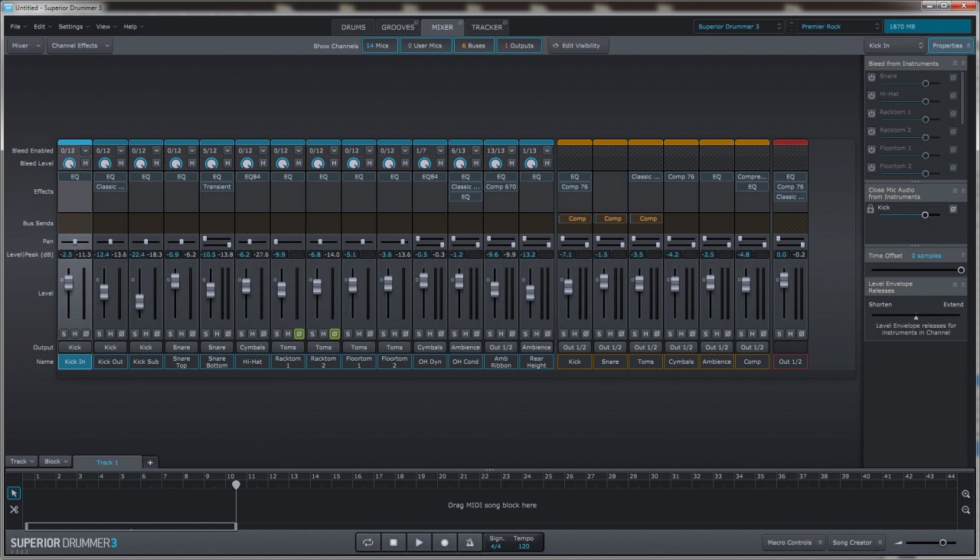
Task: Open the Settings menu
Action: point(73,26)
